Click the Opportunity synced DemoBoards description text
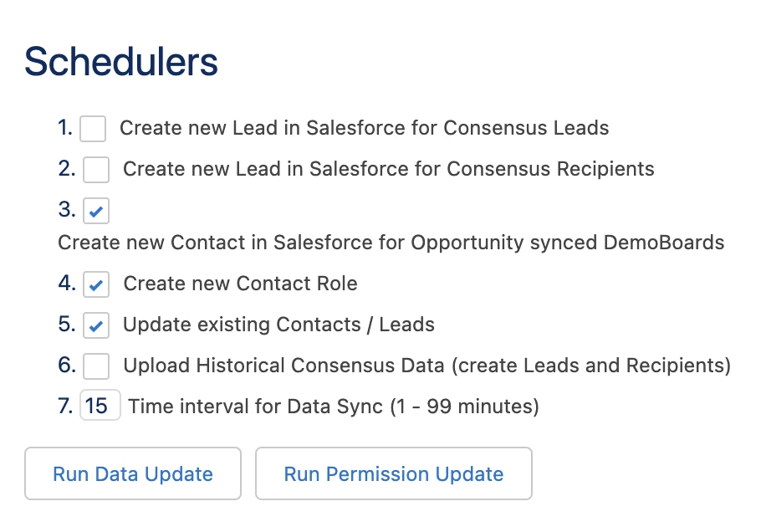 [391, 243]
